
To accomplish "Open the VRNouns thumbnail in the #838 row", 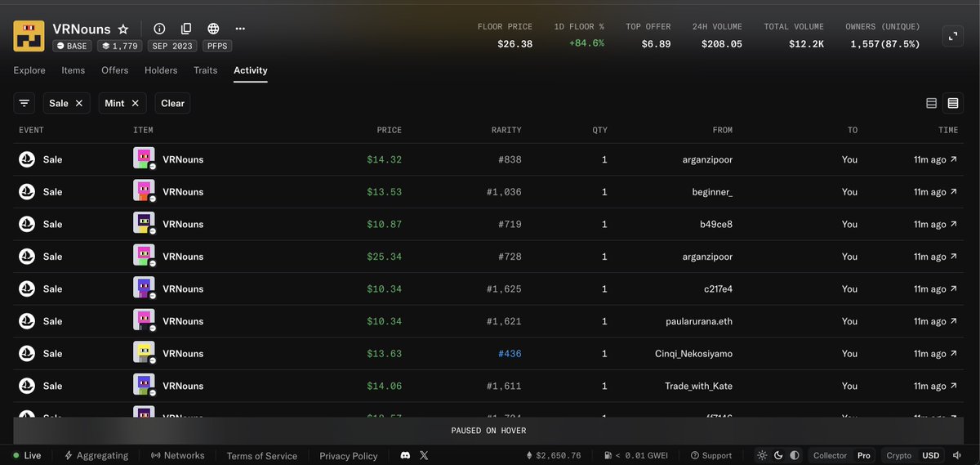I will point(144,159).
